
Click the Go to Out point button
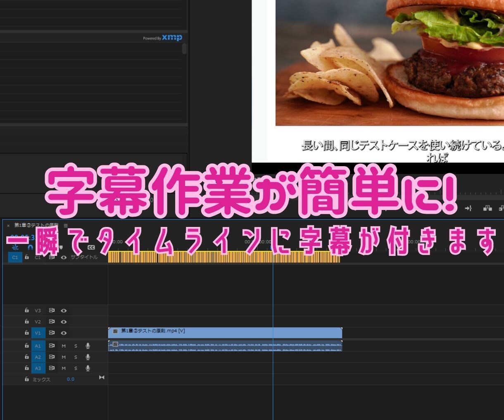[468, 208]
